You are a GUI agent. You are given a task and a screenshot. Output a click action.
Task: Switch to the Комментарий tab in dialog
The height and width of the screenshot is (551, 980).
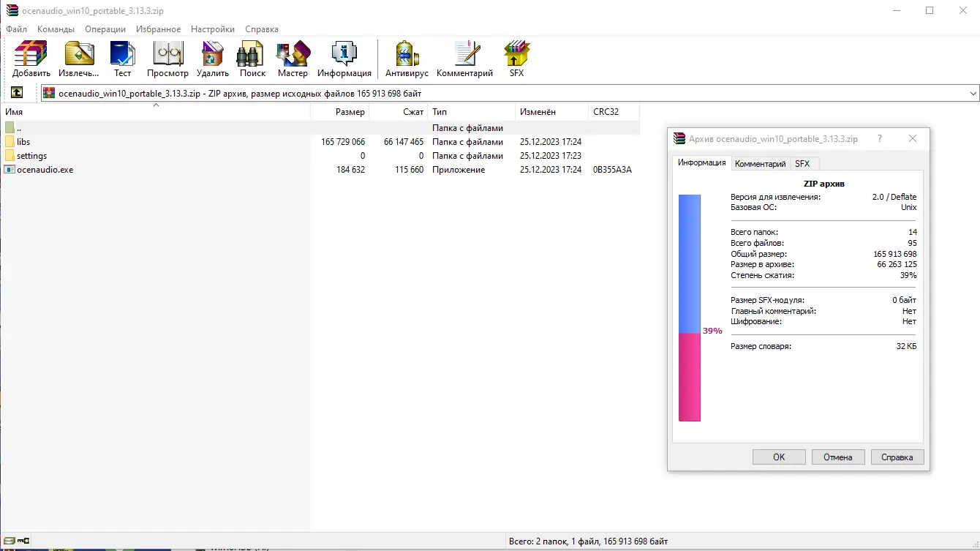(x=760, y=164)
